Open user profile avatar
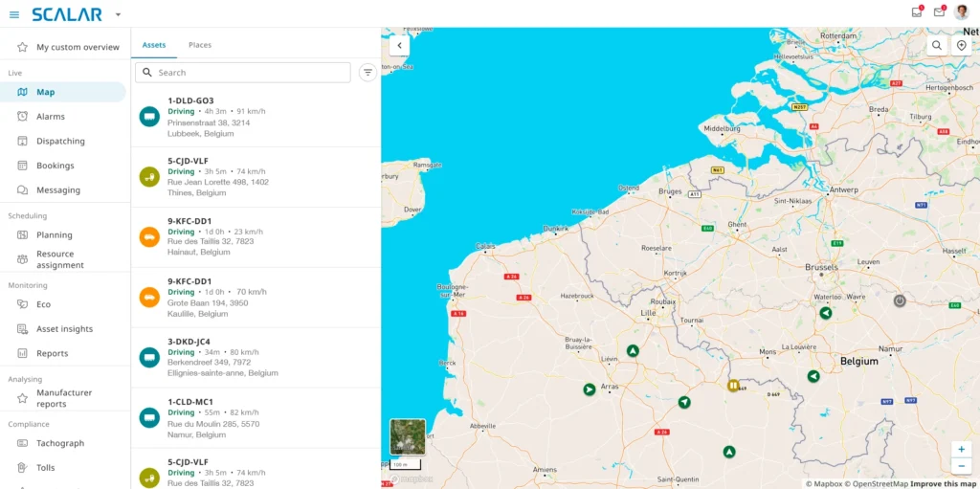980x489 pixels. point(962,12)
